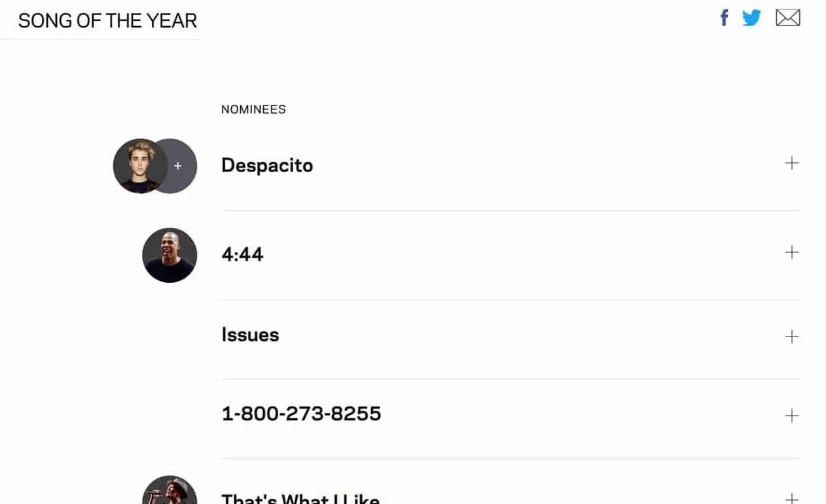The image size is (826, 504).
Task: Select the 1-800-273-8255 song title
Action: [301, 414]
